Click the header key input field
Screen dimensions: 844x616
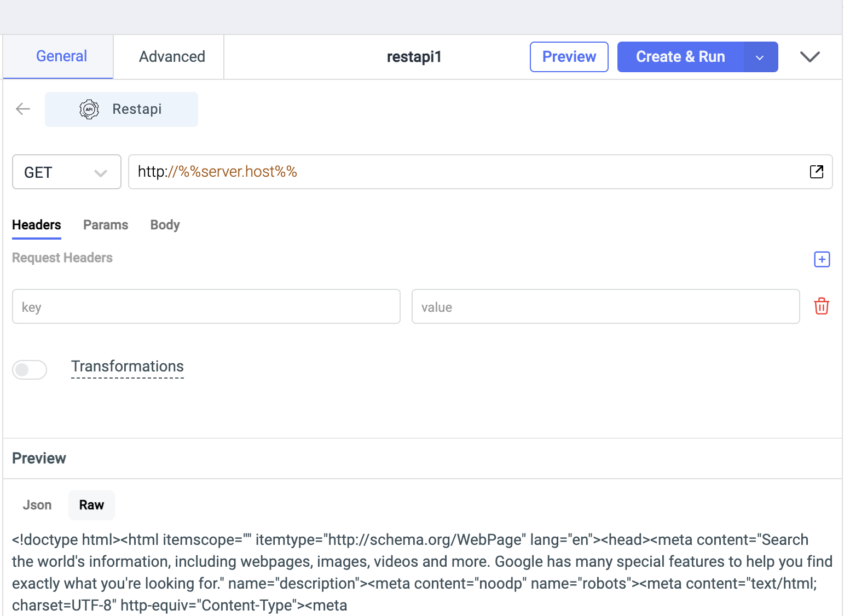point(206,307)
